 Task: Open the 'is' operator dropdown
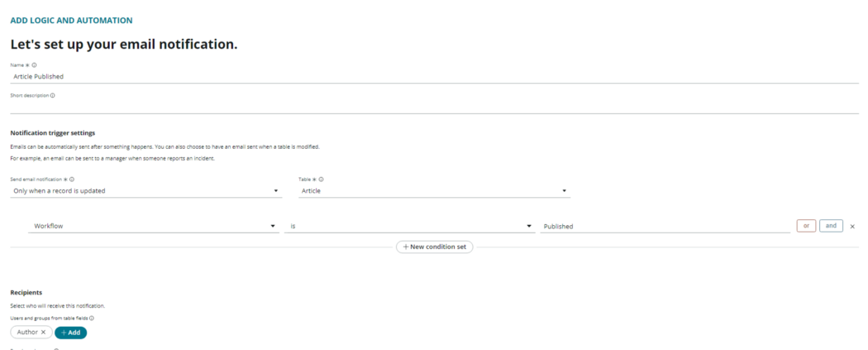410,227
